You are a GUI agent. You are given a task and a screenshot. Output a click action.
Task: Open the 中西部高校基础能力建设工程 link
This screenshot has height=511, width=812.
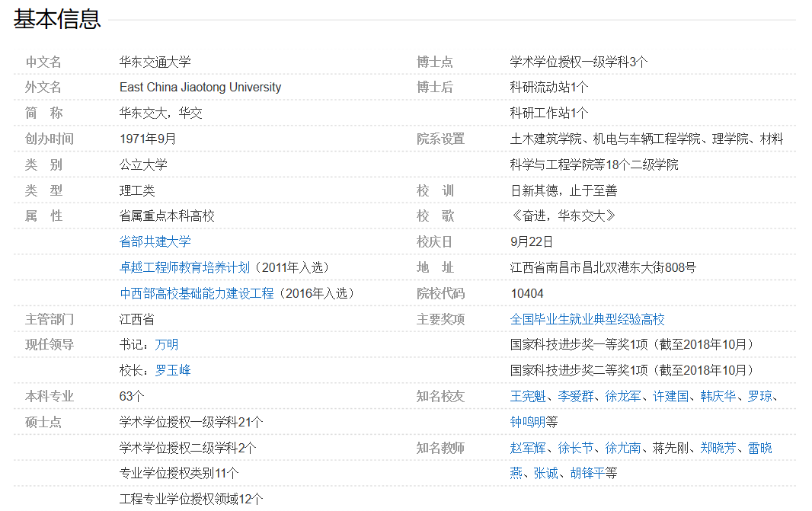pos(197,293)
